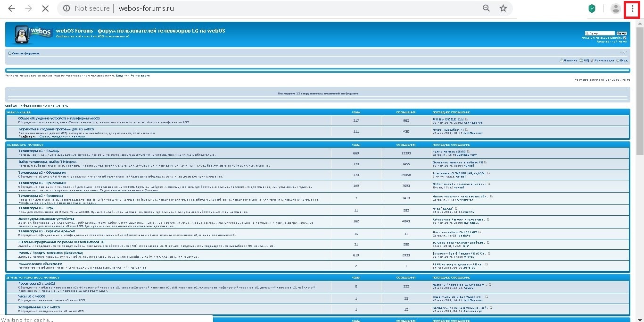Click the Вход login link in the navbar

pyautogui.click(x=623, y=60)
